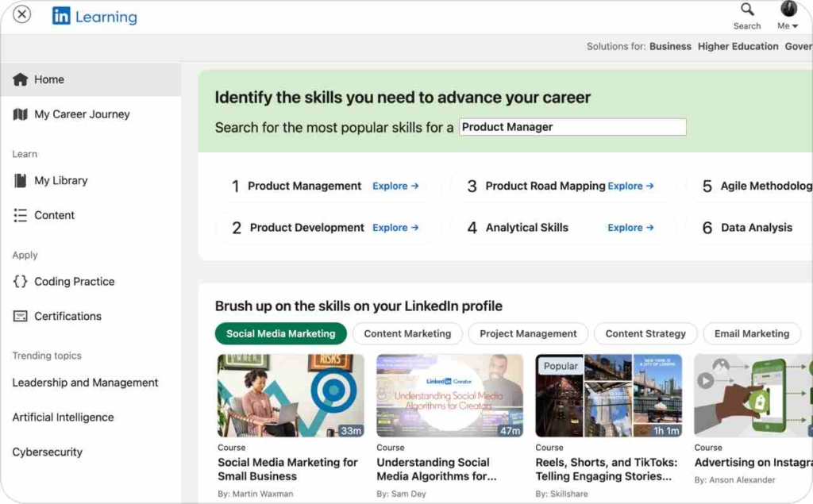
Task: Click the My Library book icon
Action: coord(20,181)
